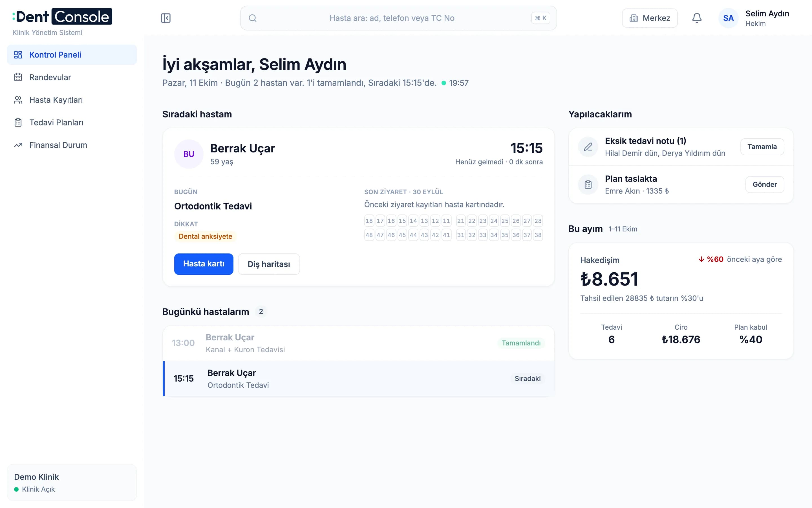Viewport: 812px width, 508px height.
Task: Click the Demo Klinik status card
Action: pyautogui.click(x=72, y=483)
